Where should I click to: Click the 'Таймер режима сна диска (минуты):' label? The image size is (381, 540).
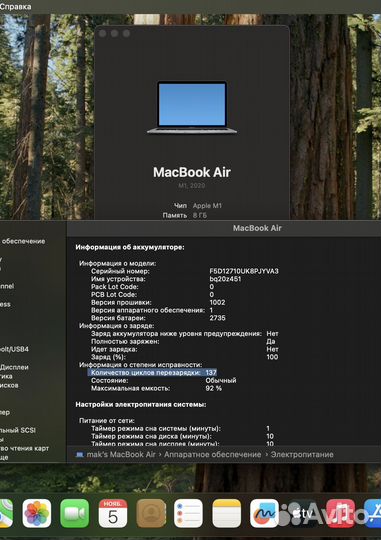(151, 436)
